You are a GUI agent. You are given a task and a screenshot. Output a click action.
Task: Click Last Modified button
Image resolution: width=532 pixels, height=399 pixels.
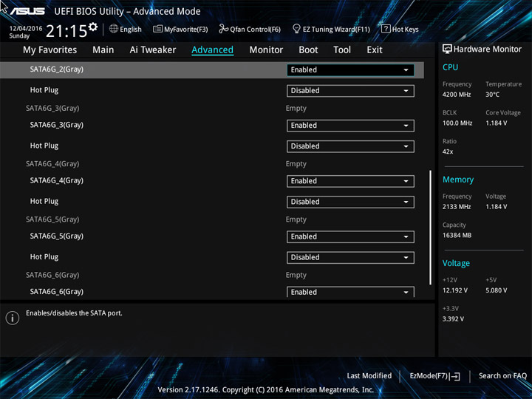pyautogui.click(x=369, y=376)
